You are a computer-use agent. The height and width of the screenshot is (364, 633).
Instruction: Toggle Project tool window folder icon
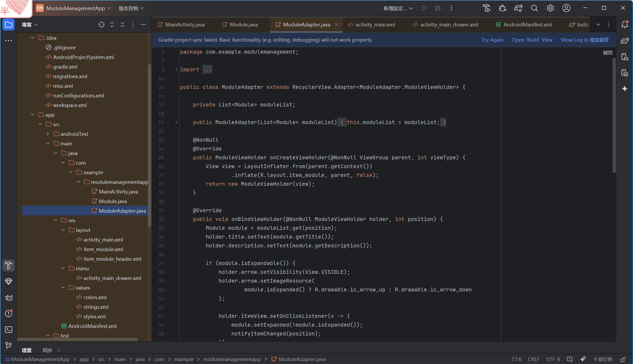[x=9, y=25]
